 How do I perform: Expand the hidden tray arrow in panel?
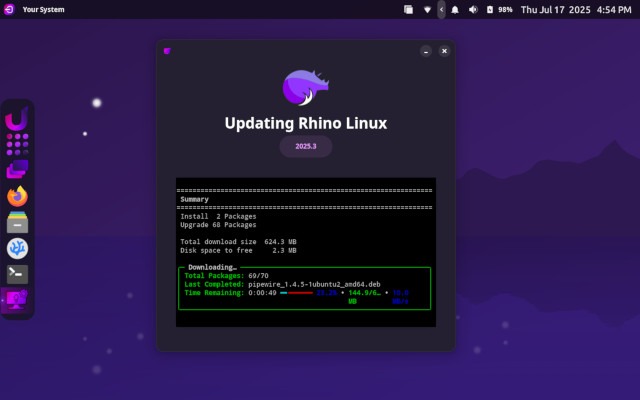tap(441, 9)
